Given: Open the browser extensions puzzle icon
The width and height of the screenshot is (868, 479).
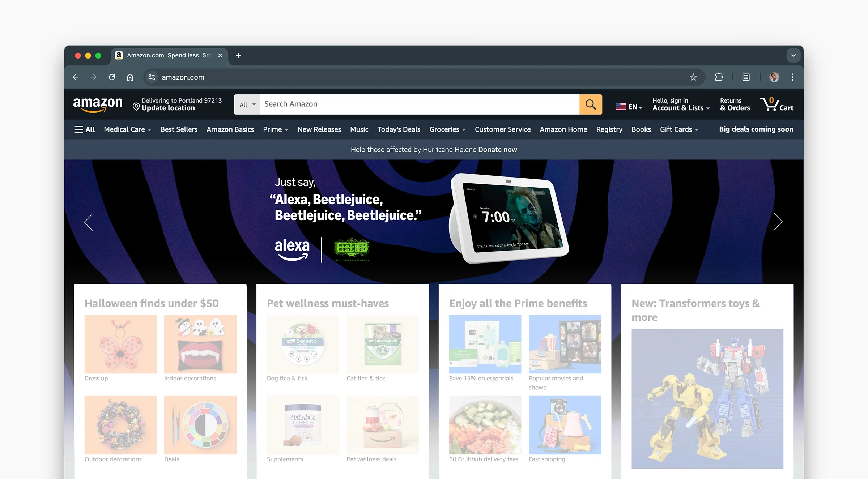Looking at the screenshot, I should 719,77.
